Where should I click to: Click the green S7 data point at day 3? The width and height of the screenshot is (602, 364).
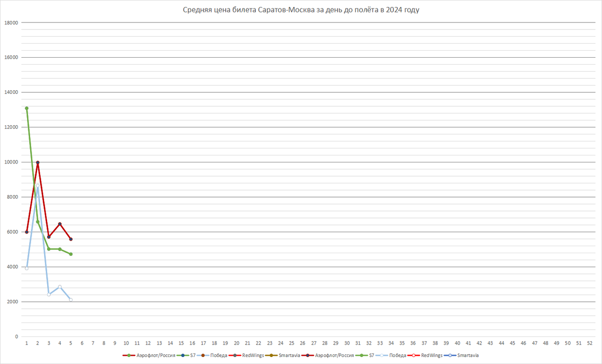[49, 249]
